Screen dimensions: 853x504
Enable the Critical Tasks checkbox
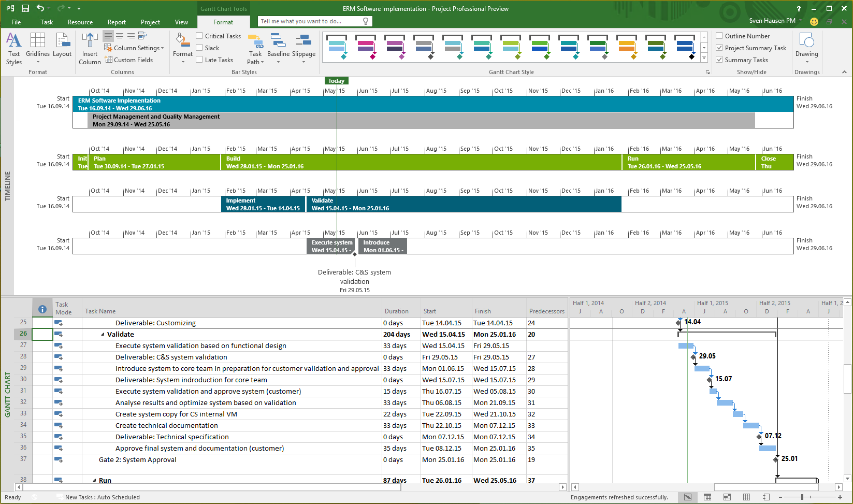pos(199,36)
